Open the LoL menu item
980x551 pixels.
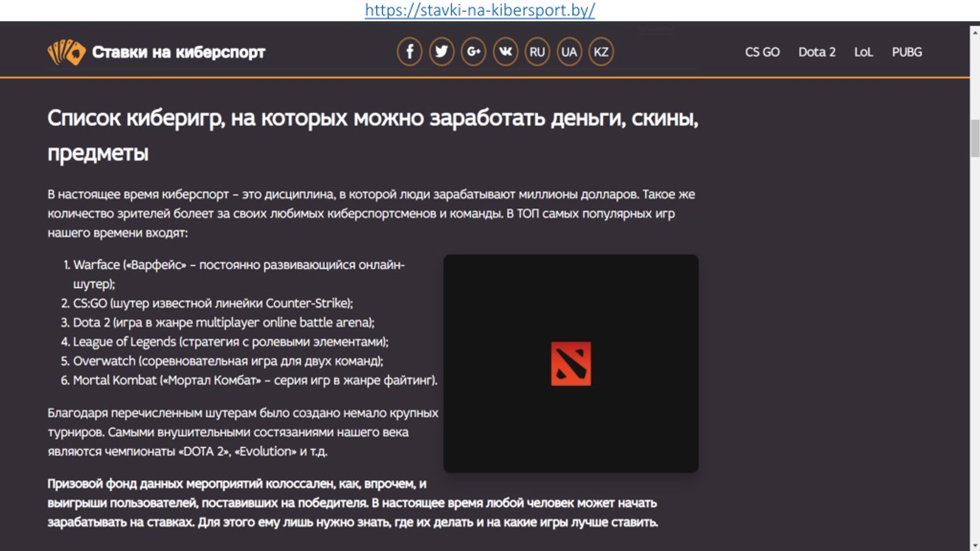click(x=864, y=52)
